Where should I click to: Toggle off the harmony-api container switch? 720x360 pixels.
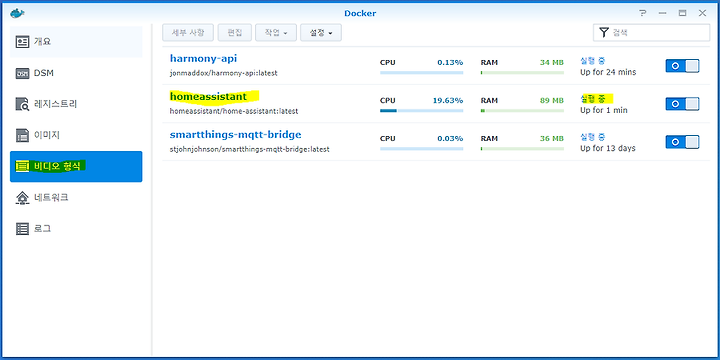[x=682, y=66]
